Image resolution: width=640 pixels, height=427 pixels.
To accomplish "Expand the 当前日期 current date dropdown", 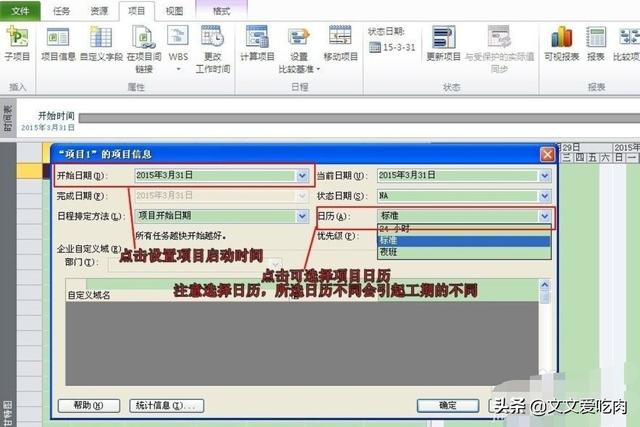I will coord(544,175).
